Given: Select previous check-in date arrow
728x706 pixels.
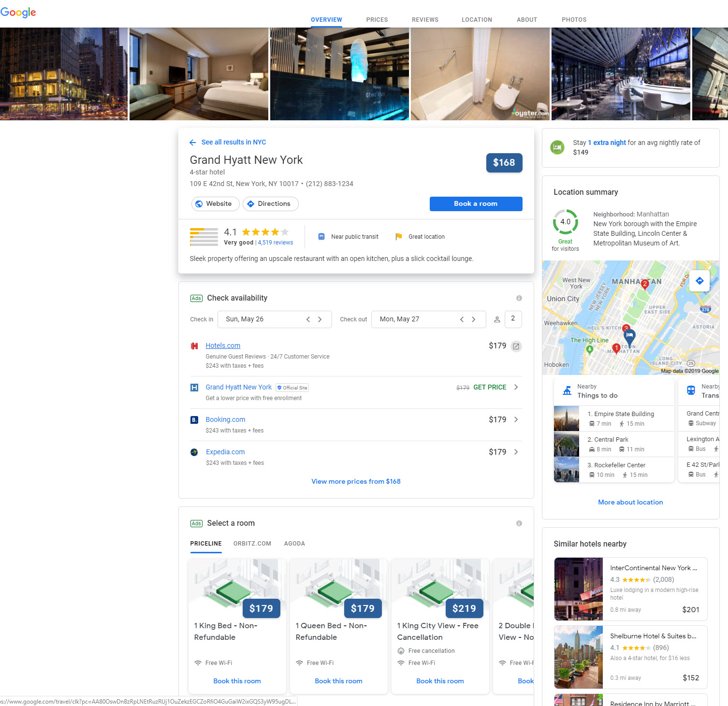Looking at the screenshot, I should pos(308,319).
